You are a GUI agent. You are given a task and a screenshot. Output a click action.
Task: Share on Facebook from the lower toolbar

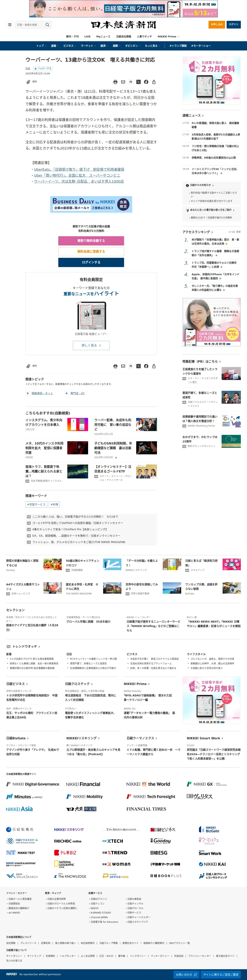[146, 366]
